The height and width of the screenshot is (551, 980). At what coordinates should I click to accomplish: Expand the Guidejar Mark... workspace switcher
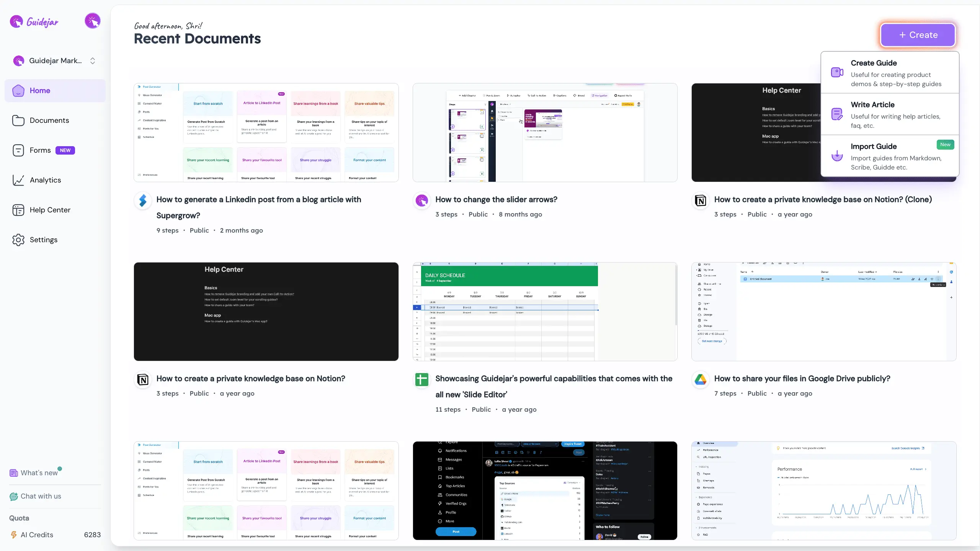tap(93, 61)
